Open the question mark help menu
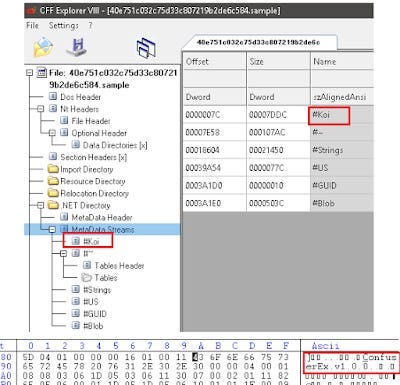Screen dimensions: 400x385 (x=90, y=25)
